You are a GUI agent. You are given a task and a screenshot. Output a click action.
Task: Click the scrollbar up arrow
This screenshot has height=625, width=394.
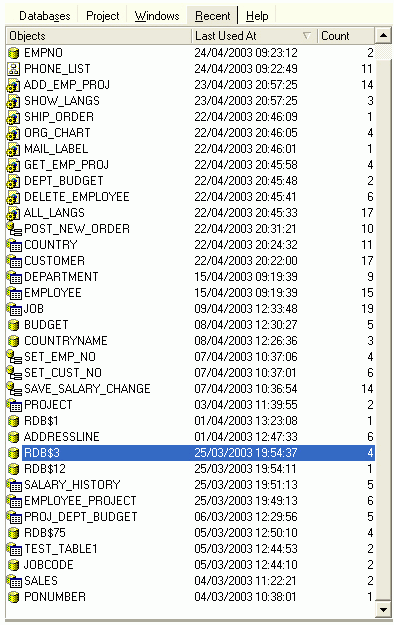click(384, 36)
